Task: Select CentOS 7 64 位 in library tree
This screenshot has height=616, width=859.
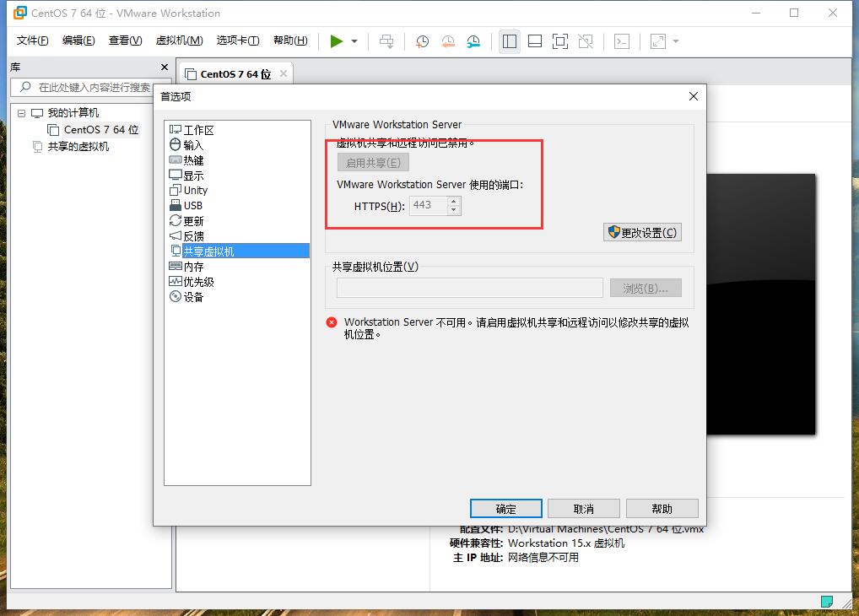Action: 100,130
